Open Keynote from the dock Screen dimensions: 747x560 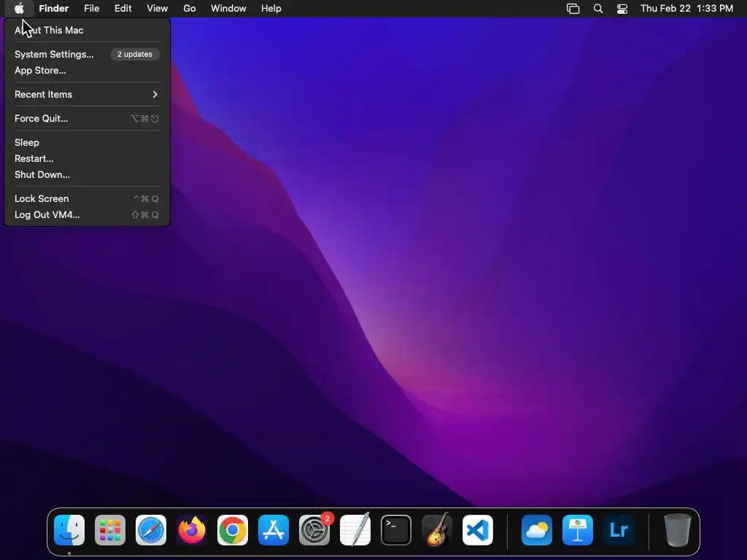pyautogui.click(x=578, y=530)
